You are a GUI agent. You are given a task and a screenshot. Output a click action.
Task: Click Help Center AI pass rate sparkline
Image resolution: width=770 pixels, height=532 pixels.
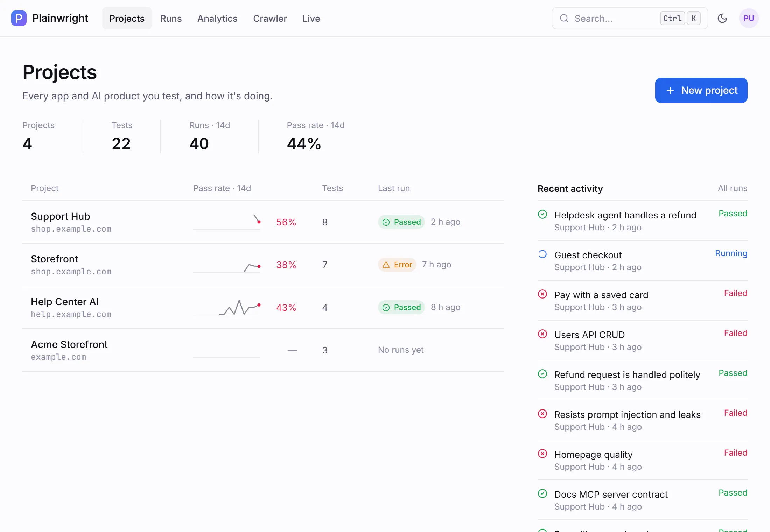click(227, 307)
